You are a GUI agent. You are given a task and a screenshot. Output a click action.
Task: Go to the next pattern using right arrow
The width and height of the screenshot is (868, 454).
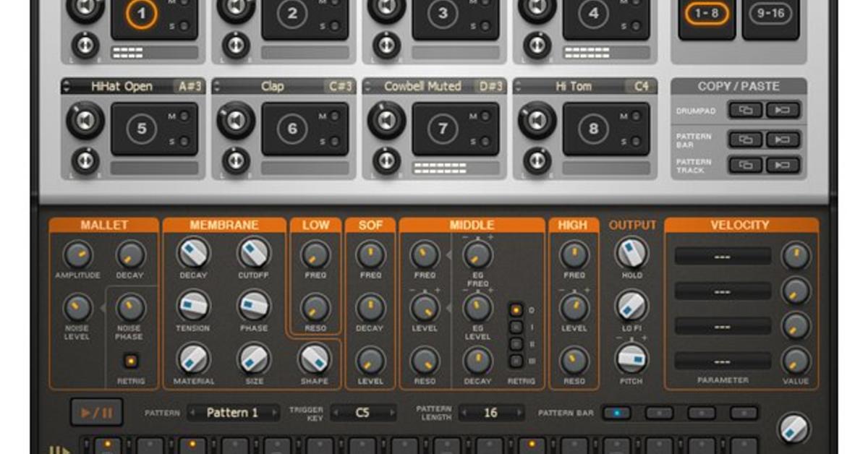coord(274,413)
